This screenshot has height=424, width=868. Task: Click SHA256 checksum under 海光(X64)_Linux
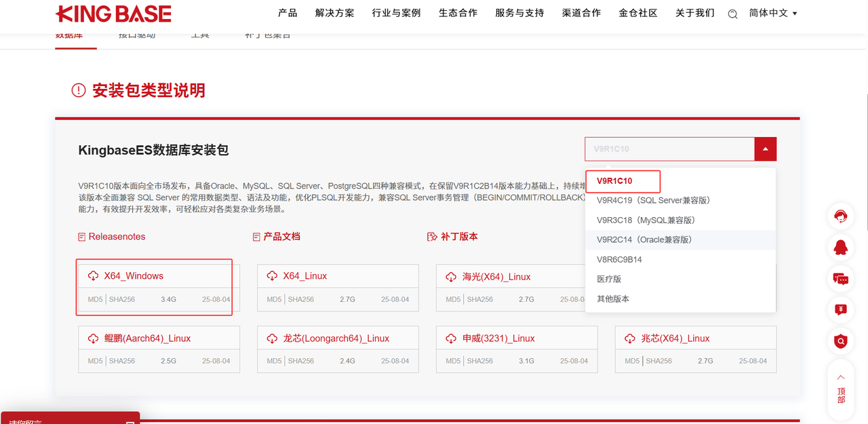(x=480, y=299)
